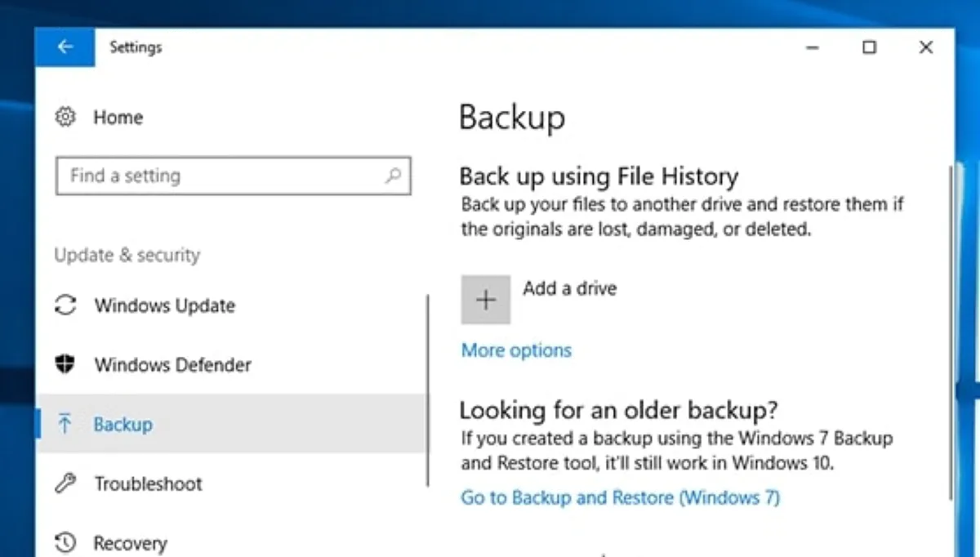Maximize the Settings window
This screenshot has height=557, width=980.
click(869, 47)
